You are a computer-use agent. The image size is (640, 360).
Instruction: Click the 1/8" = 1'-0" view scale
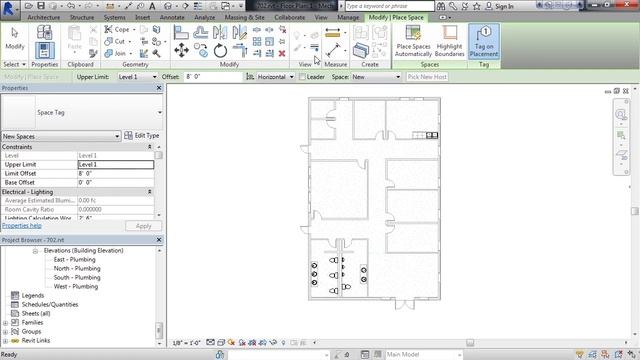[186, 343]
